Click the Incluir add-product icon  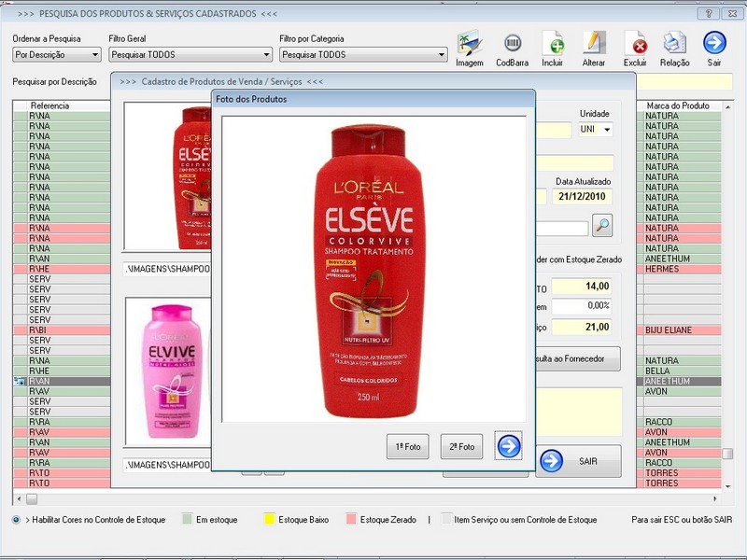pos(553,44)
